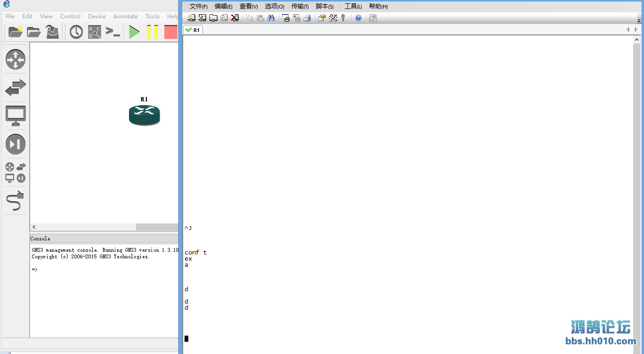The height and width of the screenshot is (354, 644).
Task: Click terminal vertical scrollbar up arrow
Action: [637, 41]
